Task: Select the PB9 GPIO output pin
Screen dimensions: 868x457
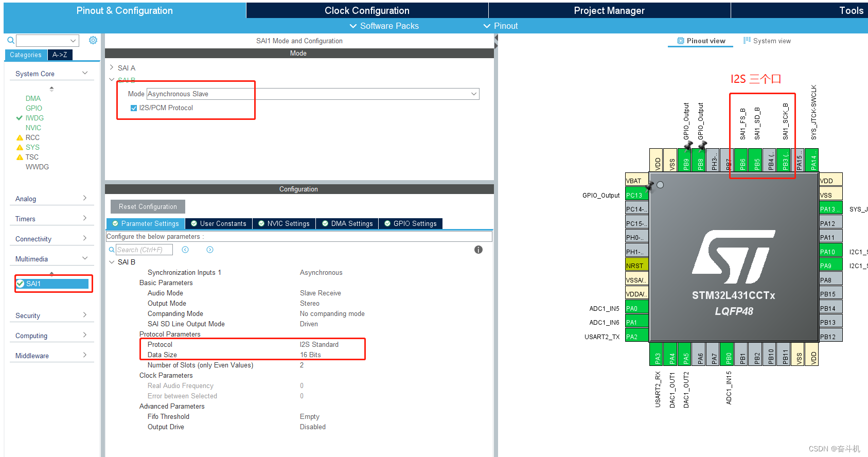Action: click(x=684, y=160)
